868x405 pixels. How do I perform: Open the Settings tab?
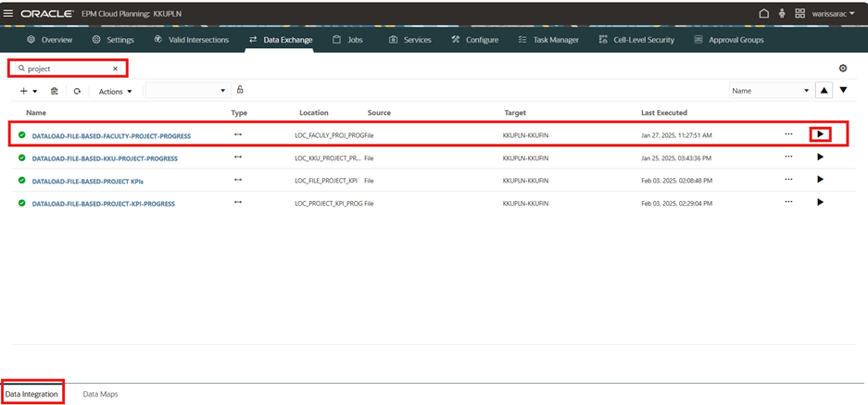coord(113,40)
